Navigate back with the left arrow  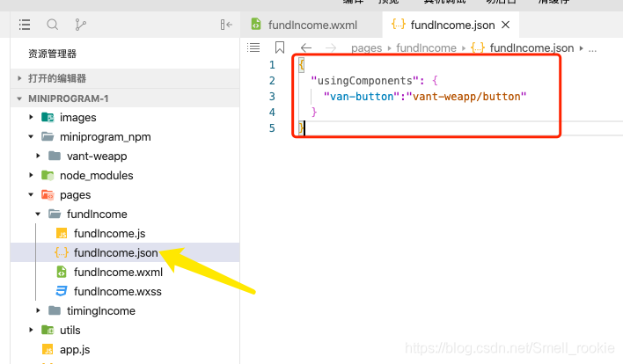pos(306,47)
